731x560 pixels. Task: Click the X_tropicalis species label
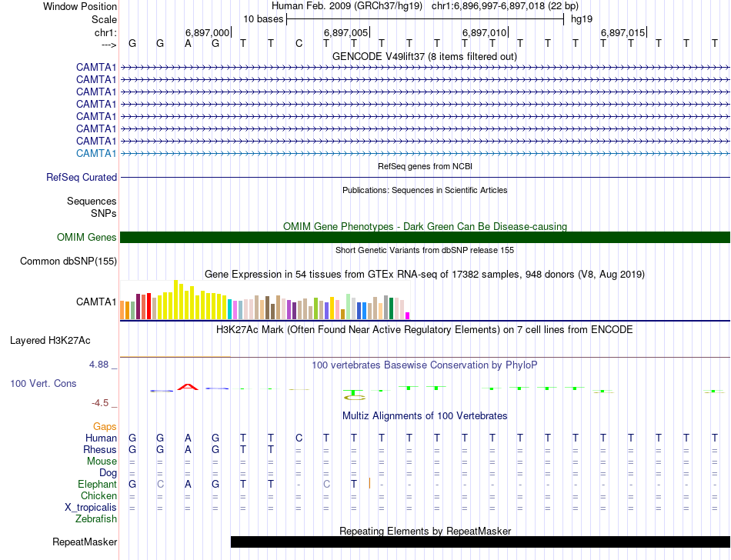[91, 508]
